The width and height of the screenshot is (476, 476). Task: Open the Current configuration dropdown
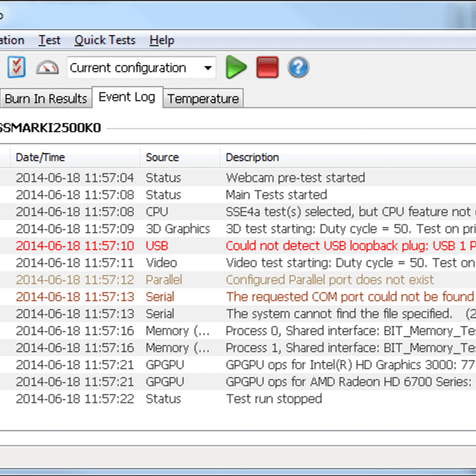click(141, 68)
